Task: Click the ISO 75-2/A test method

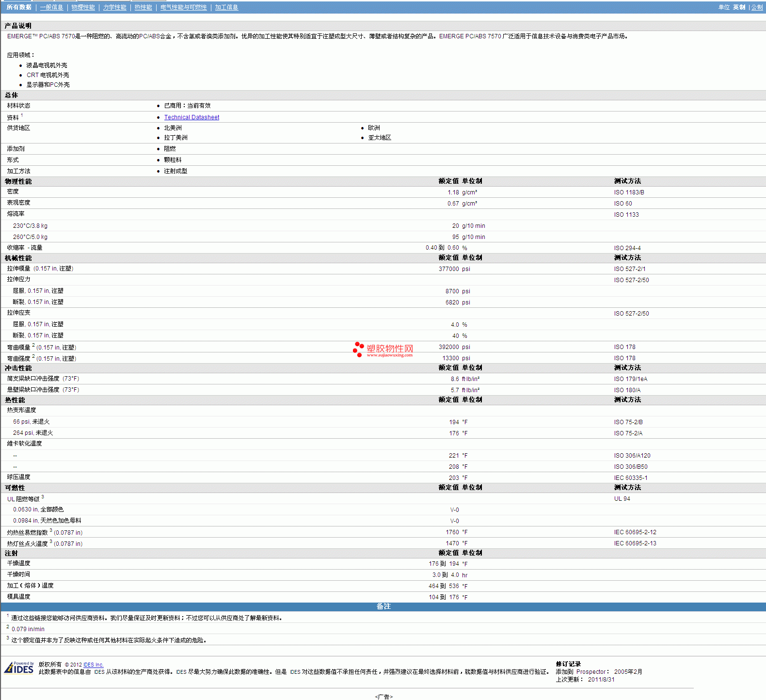Action: click(x=628, y=433)
